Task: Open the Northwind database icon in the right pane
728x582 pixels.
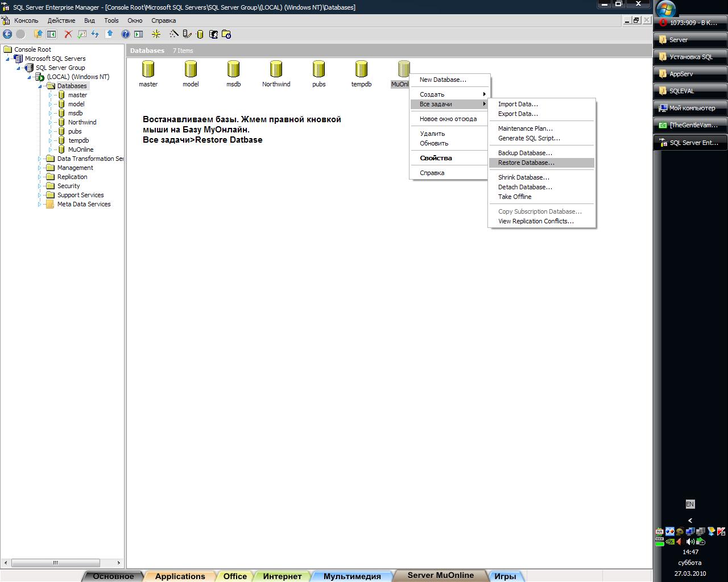Action: point(276,70)
